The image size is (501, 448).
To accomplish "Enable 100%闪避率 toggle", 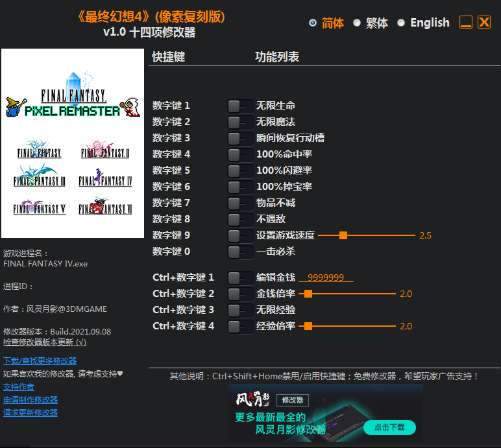I will [x=240, y=171].
